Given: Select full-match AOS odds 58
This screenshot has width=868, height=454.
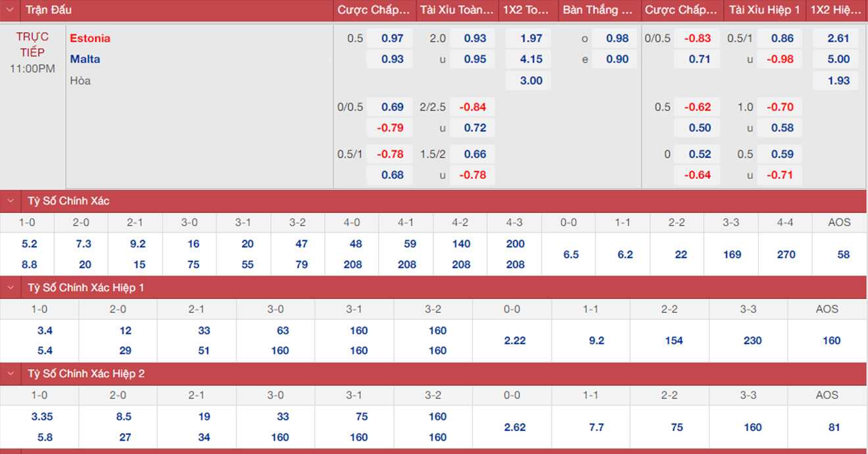Looking at the screenshot, I should tap(843, 254).
